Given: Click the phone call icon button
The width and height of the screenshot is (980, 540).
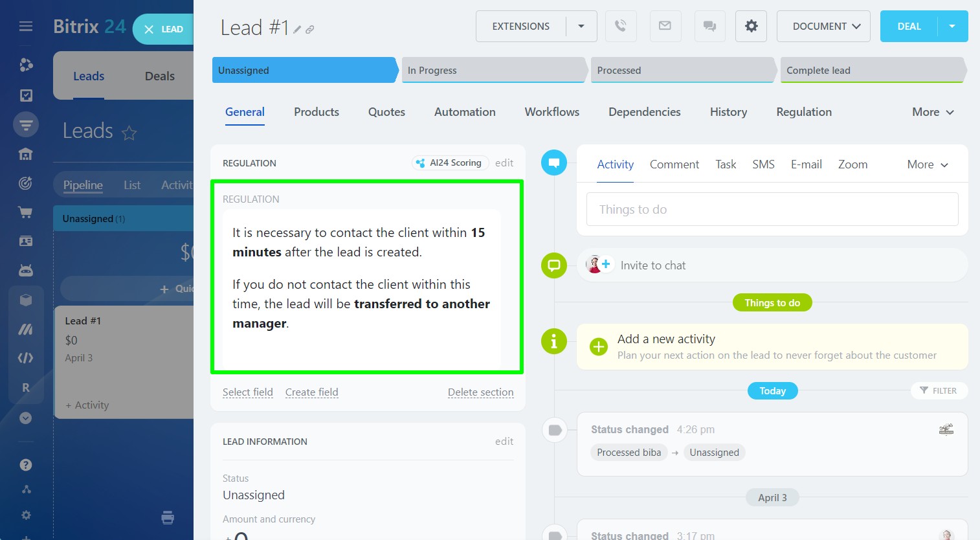Looking at the screenshot, I should (620, 27).
